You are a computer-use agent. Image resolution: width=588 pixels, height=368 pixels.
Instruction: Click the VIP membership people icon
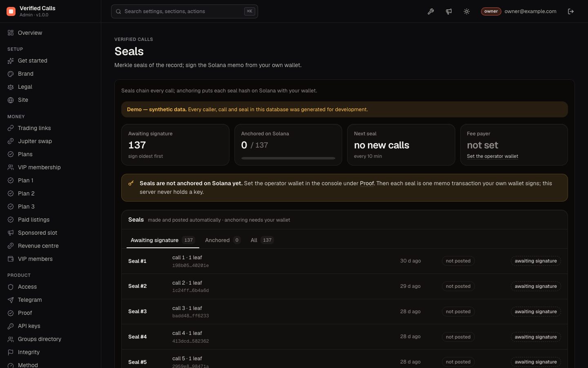tap(11, 167)
